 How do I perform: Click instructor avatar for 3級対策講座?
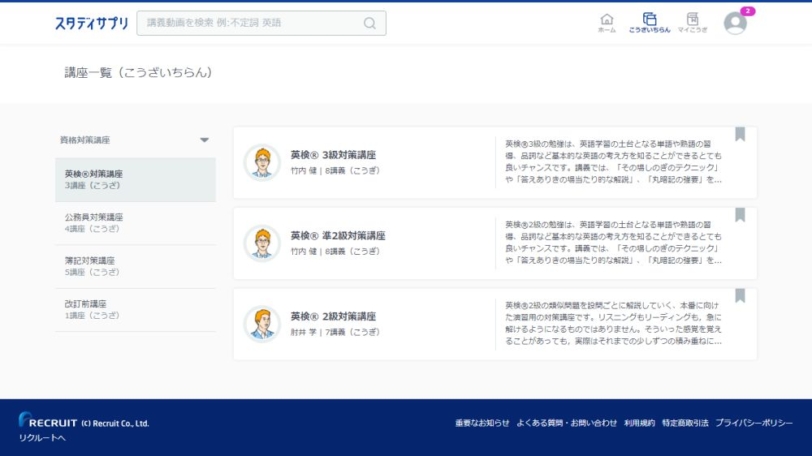(262, 162)
